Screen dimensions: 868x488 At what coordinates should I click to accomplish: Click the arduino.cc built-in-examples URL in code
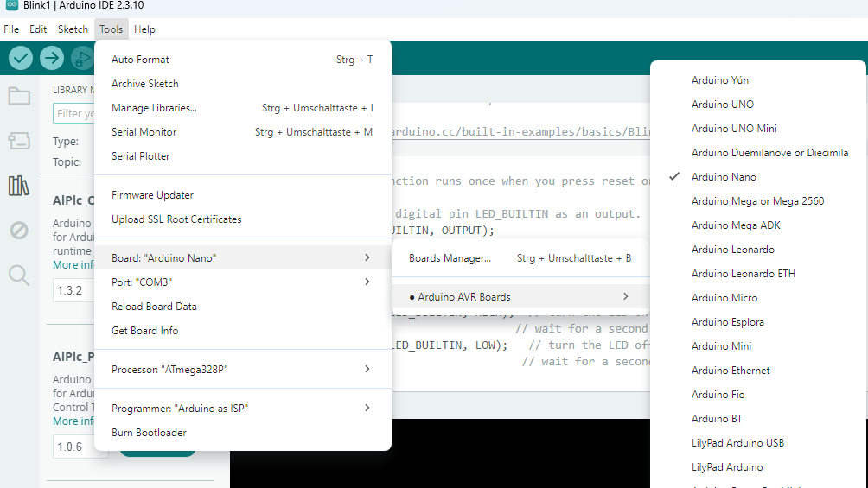(521, 132)
